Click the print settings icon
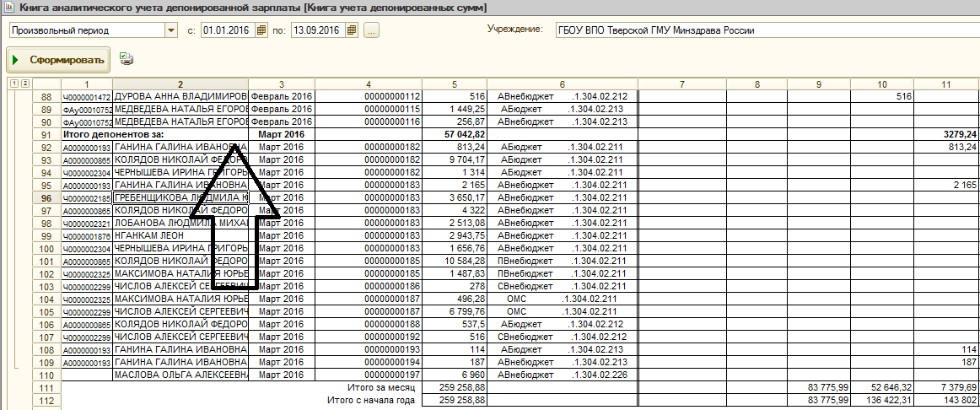 [x=127, y=59]
